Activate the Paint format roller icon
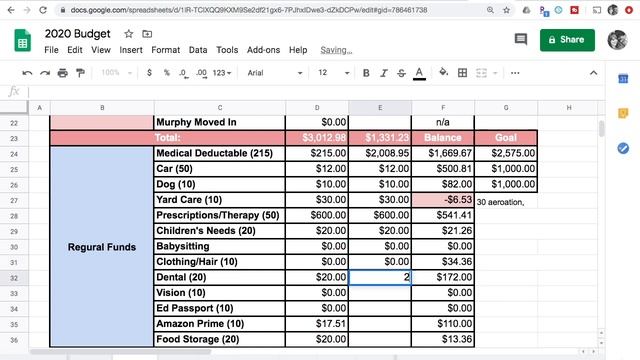The image size is (640, 360). point(80,73)
